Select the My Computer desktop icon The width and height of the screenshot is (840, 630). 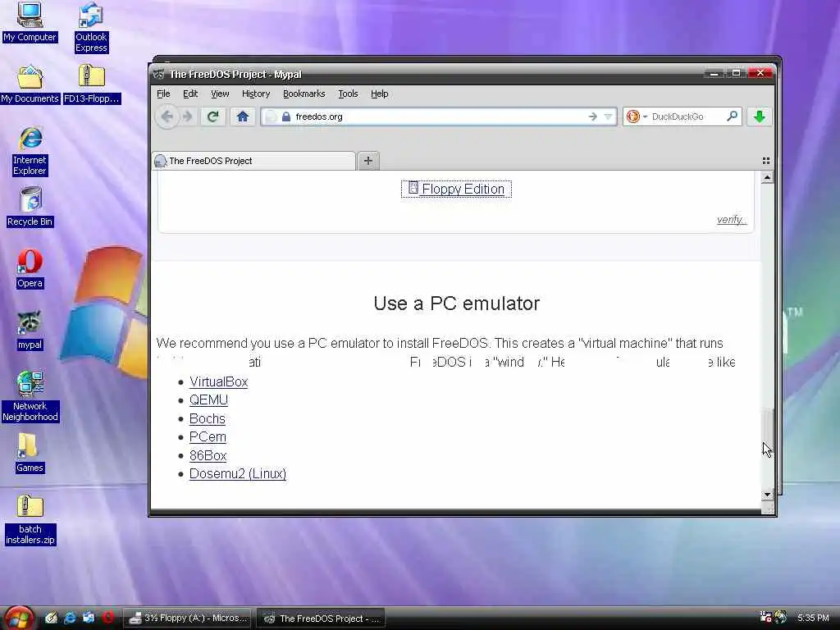(x=30, y=22)
